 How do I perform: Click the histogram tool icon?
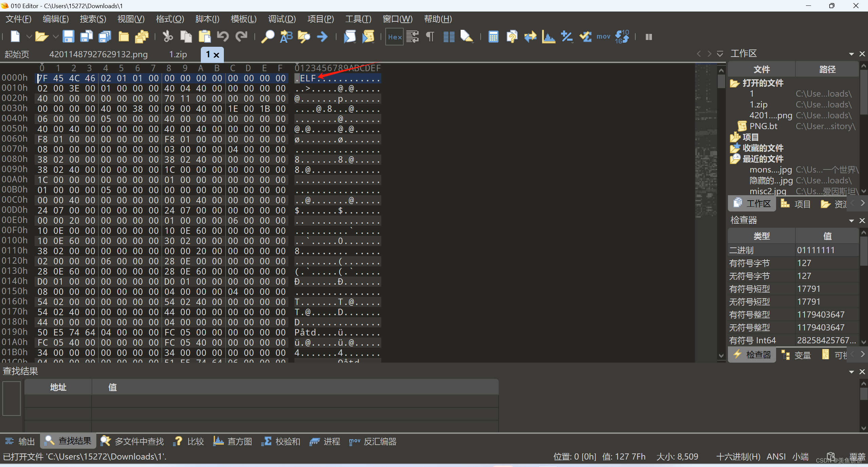tap(548, 37)
